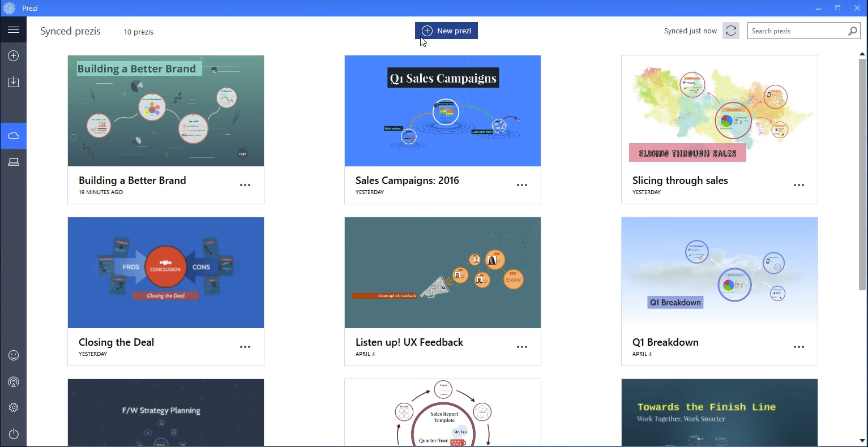Open more options for Q1 Breakdown
This screenshot has height=447, width=868.
click(x=799, y=347)
